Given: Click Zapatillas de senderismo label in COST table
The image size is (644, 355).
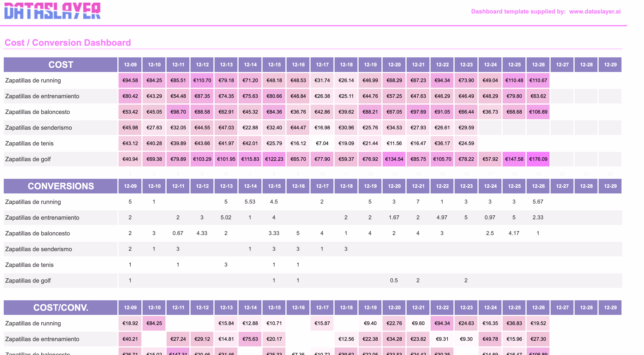Looking at the screenshot, I should pos(38,128).
